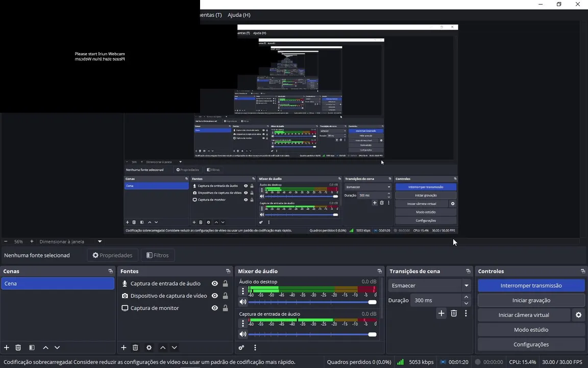Add a new source in Fontes panel
Screen dimensions: 588x368
pyautogui.click(x=124, y=348)
